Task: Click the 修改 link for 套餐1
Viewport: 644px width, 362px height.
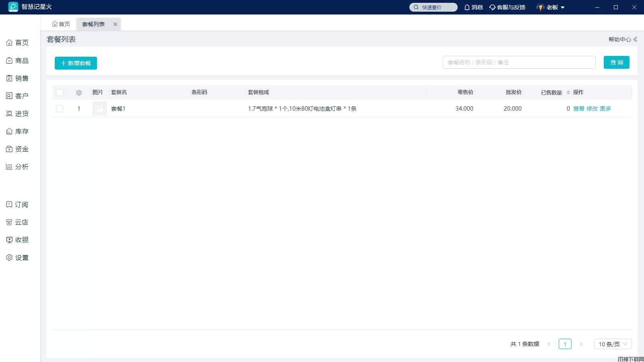Action: (592, 109)
